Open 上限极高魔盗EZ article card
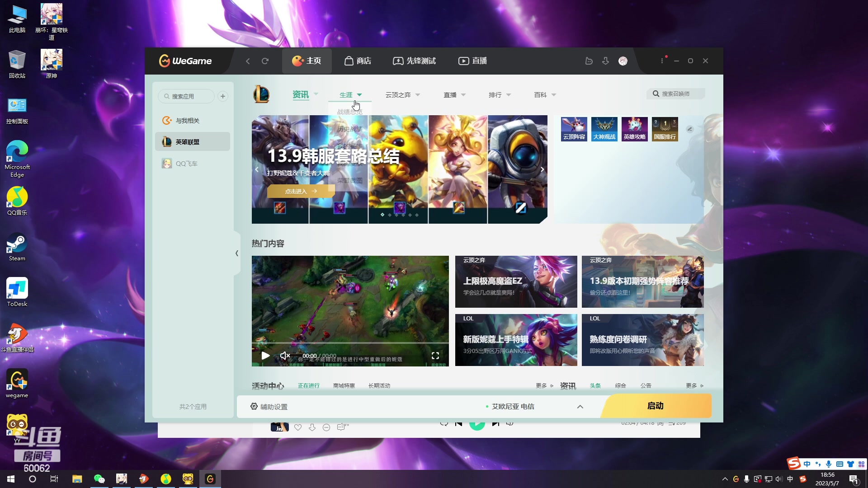 click(x=516, y=282)
